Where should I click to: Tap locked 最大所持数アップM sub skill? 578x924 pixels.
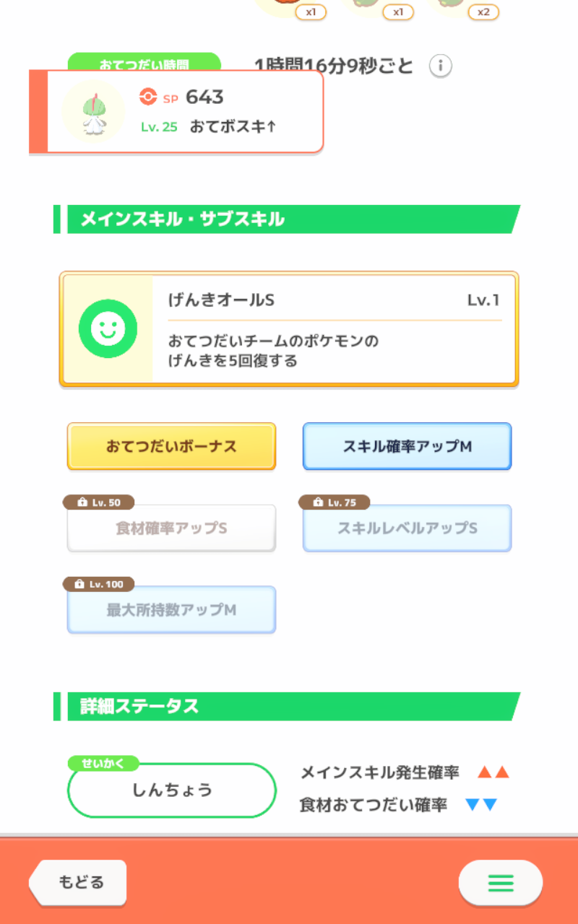point(171,610)
